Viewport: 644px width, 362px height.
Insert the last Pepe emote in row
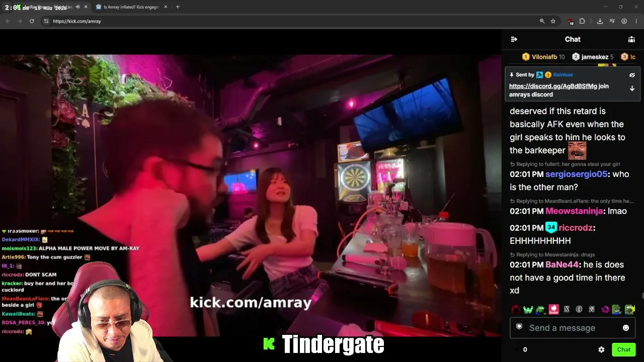pyautogui.click(x=630, y=309)
